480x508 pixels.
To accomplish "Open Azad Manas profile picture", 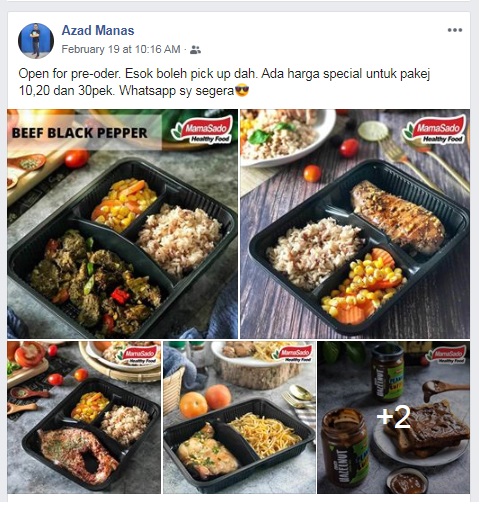I will click(x=36, y=41).
